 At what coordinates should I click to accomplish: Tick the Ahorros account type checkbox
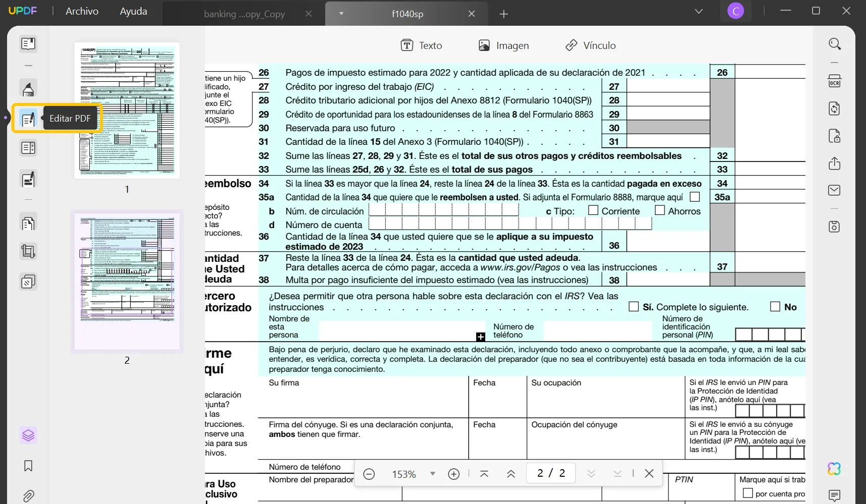tap(660, 210)
